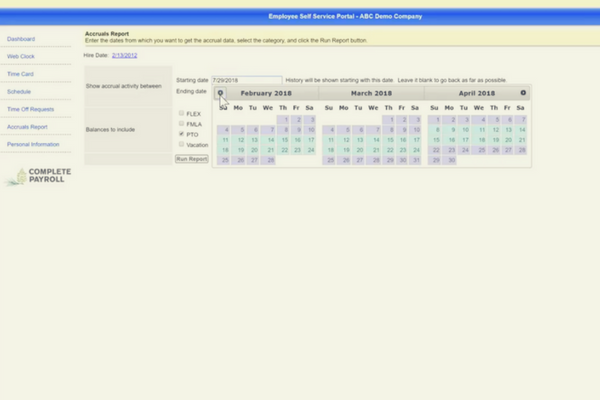Choose April 30 in the date picker
600x400 pixels.
[452, 159]
